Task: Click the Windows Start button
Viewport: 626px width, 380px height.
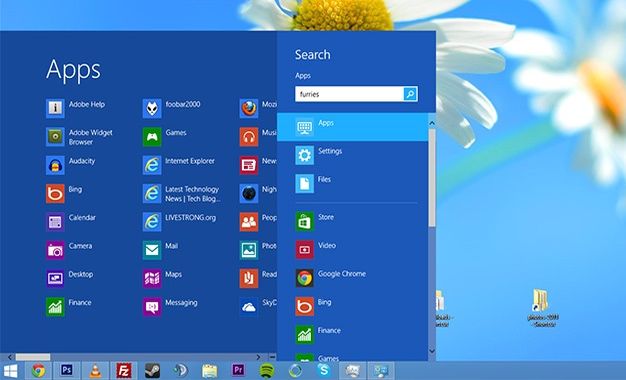Action: pos(11,371)
